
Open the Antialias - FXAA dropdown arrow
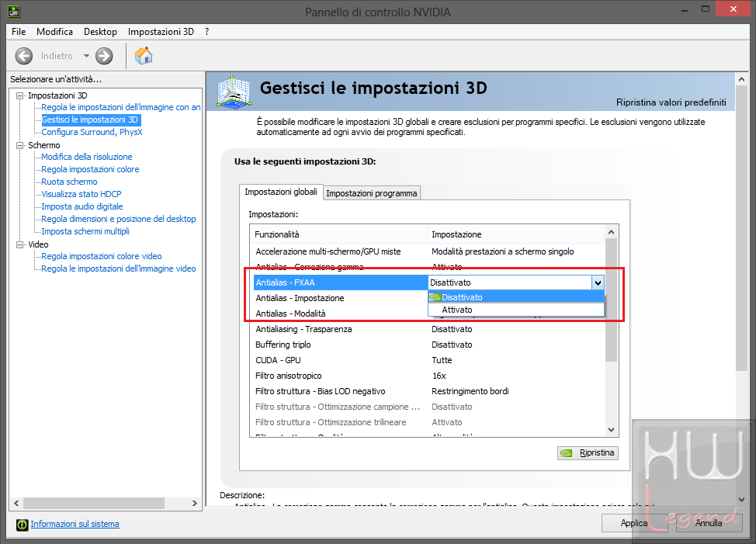coord(598,282)
